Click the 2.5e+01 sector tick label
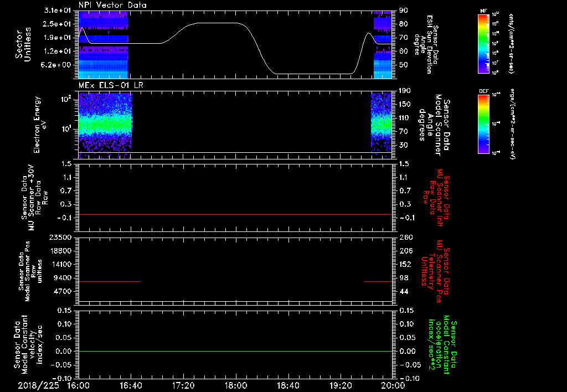567x392 pixels. (x=56, y=24)
